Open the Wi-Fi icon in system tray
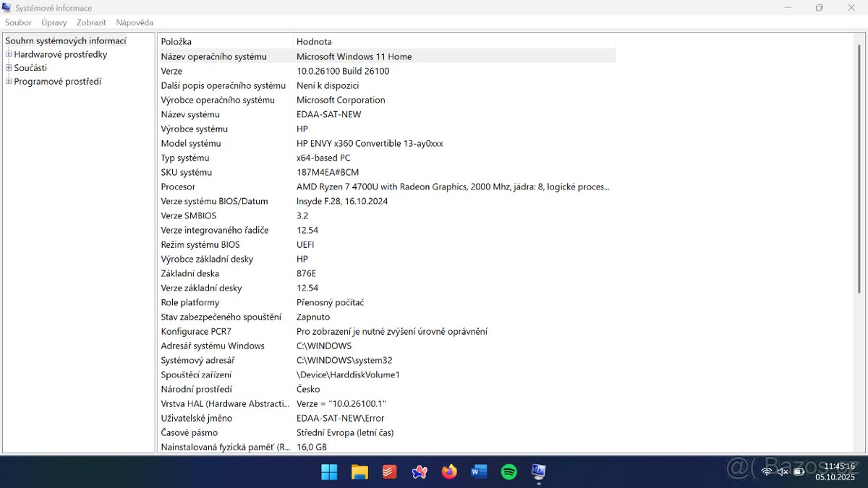868x488 pixels. (x=766, y=471)
